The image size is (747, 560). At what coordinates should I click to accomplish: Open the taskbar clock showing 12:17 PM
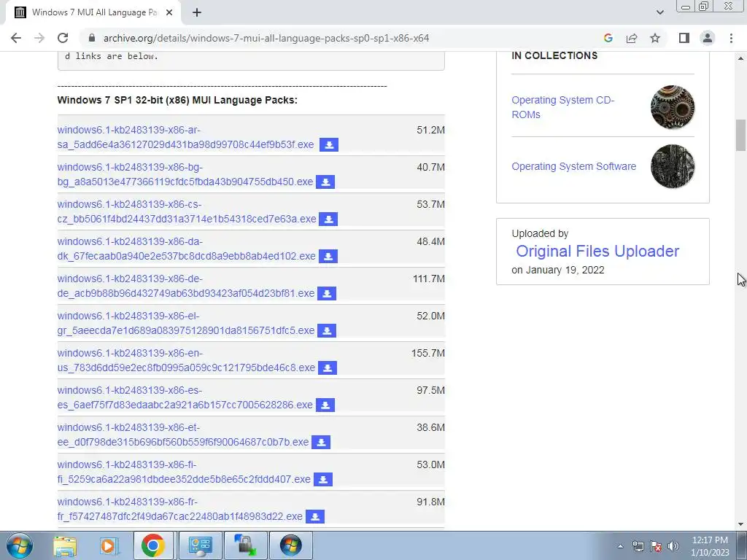pyautogui.click(x=710, y=546)
